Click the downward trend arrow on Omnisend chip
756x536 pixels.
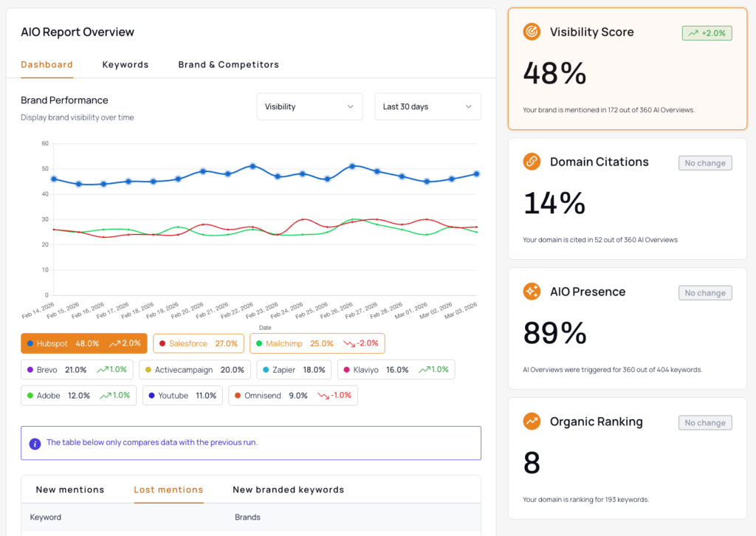click(x=323, y=396)
